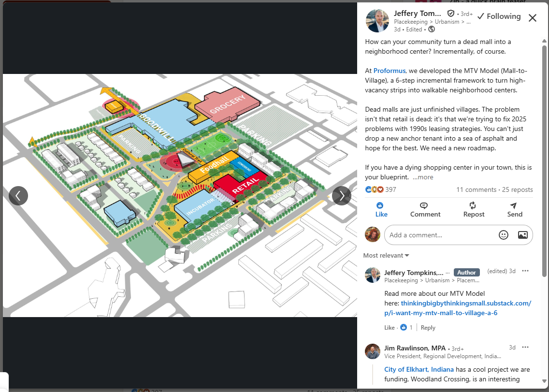Open the Most relevant sort dropdown
This screenshot has height=392, width=549.
pyautogui.click(x=386, y=255)
